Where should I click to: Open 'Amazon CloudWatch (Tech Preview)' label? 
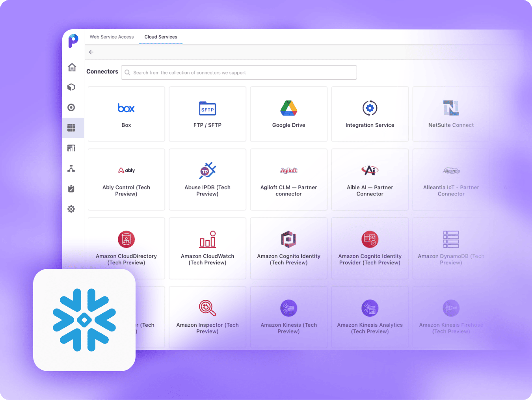pos(208,259)
